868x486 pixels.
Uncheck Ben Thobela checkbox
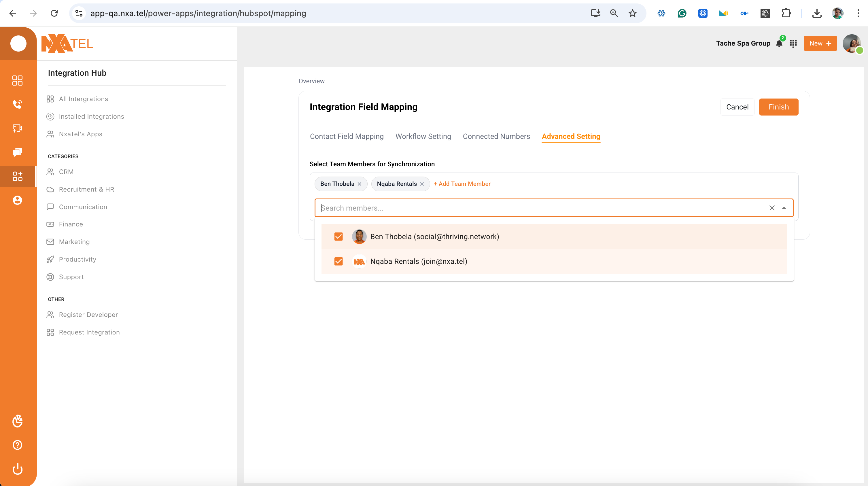[338, 237]
